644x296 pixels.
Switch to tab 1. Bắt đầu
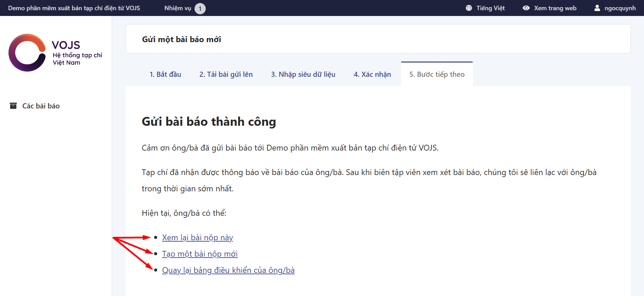click(165, 74)
